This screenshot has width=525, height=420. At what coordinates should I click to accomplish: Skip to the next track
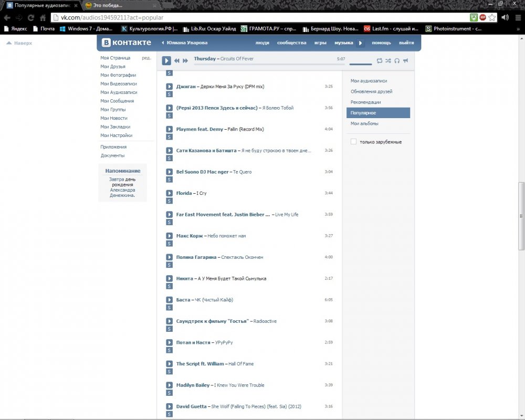185,61
